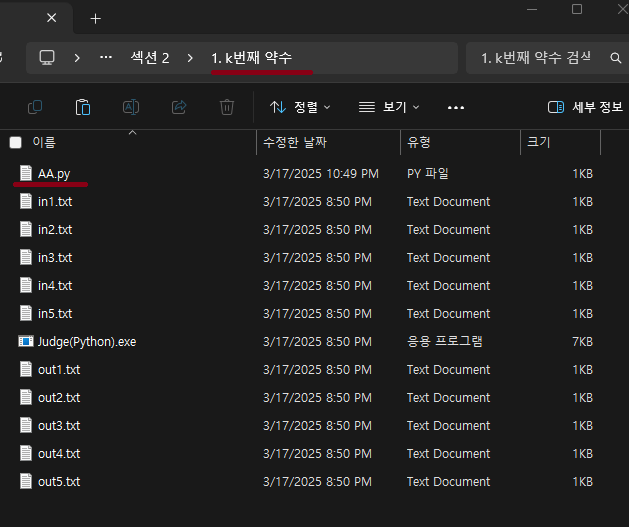Image resolution: width=629 pixels, height=527 pixels.
Task: Close the current Explorer tab
Action: pos(51,18)
